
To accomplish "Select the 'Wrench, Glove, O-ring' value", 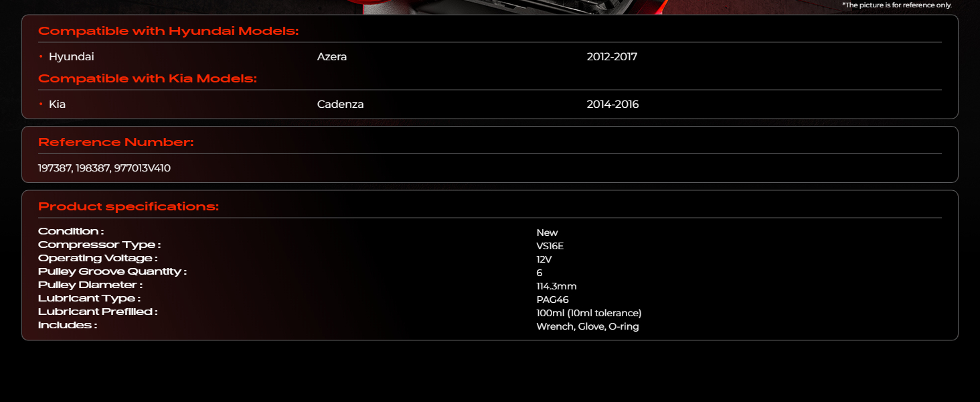I will coord(588,326).
